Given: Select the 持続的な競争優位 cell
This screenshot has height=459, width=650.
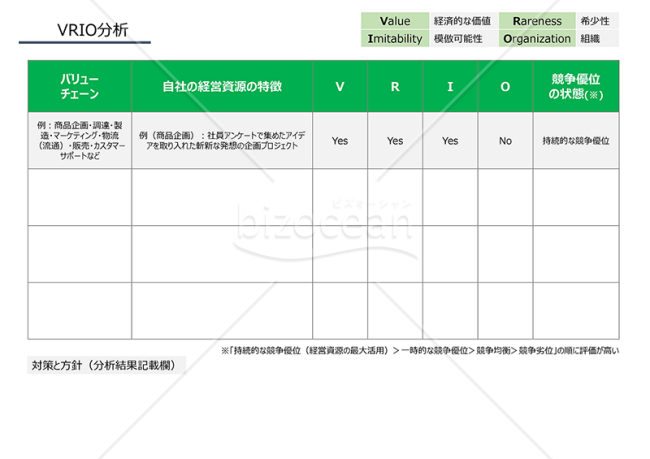Looking at the screenshot, I should point(576,140).
